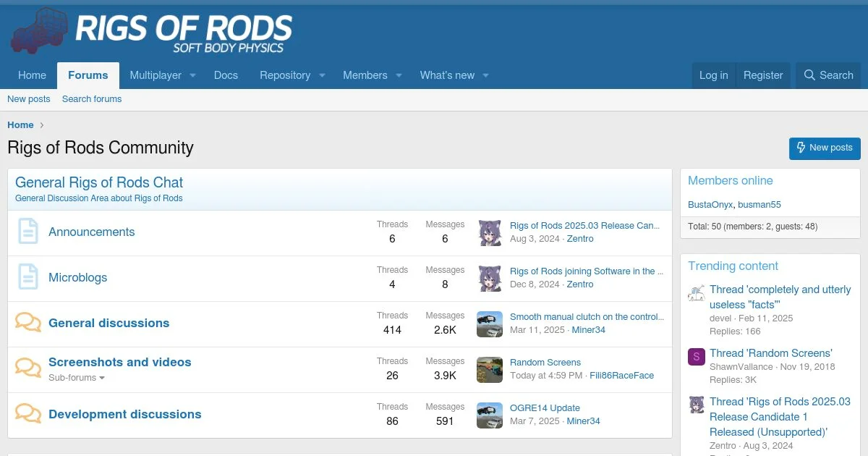Click the 3.9K messages count
868x456 pixels.
(x=445, y=376)
